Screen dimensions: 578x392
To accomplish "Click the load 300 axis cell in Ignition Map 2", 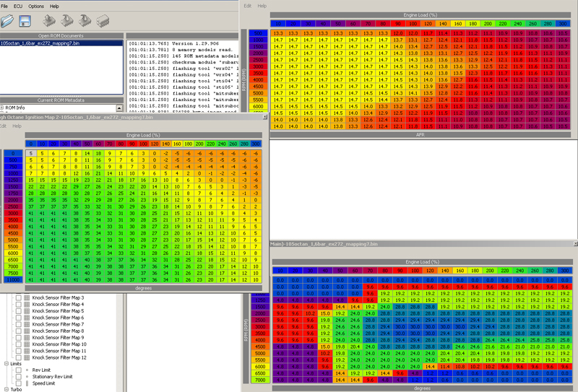I will pos(256,144).
